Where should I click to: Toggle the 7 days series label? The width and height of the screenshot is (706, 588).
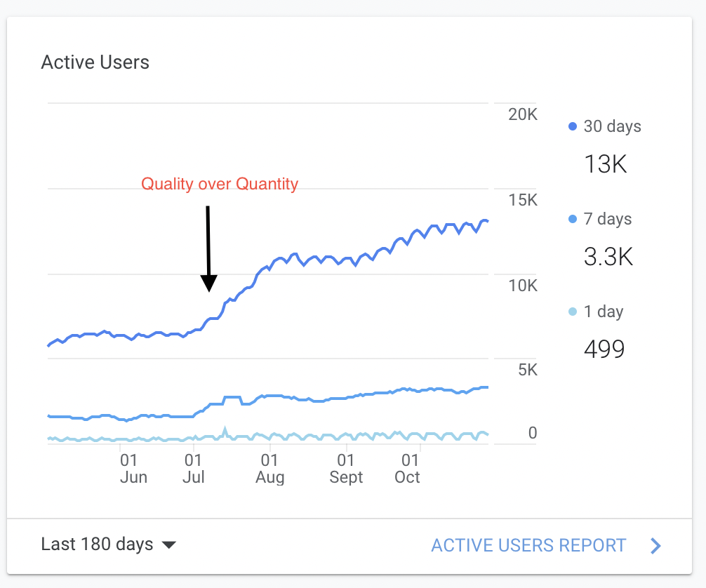pos(608,220)
